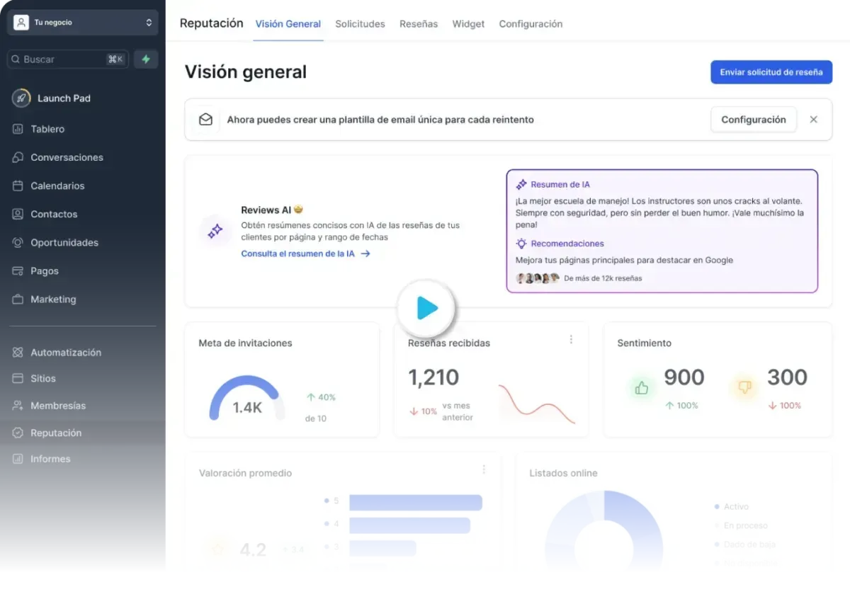The height and width of the screenshot is (616, 850).
Task: Open the Configuración tab in top navigation
Action: 531,24
